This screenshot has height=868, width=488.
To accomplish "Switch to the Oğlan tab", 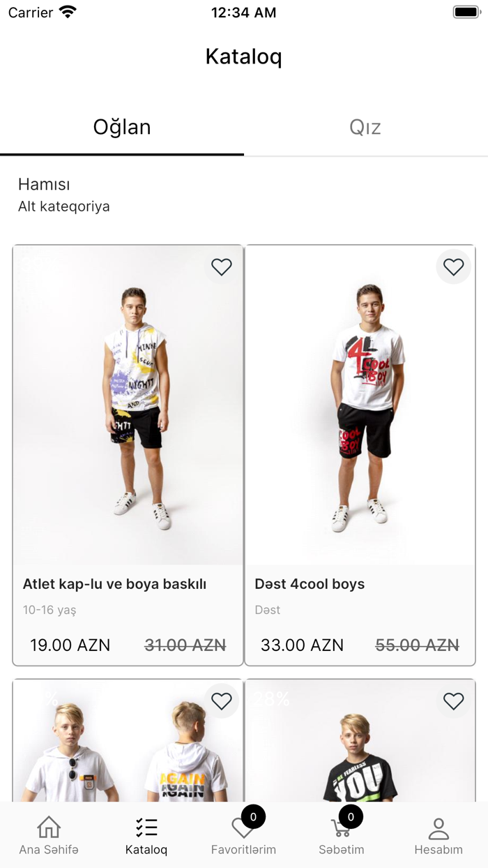I will (x=122, y=128).
